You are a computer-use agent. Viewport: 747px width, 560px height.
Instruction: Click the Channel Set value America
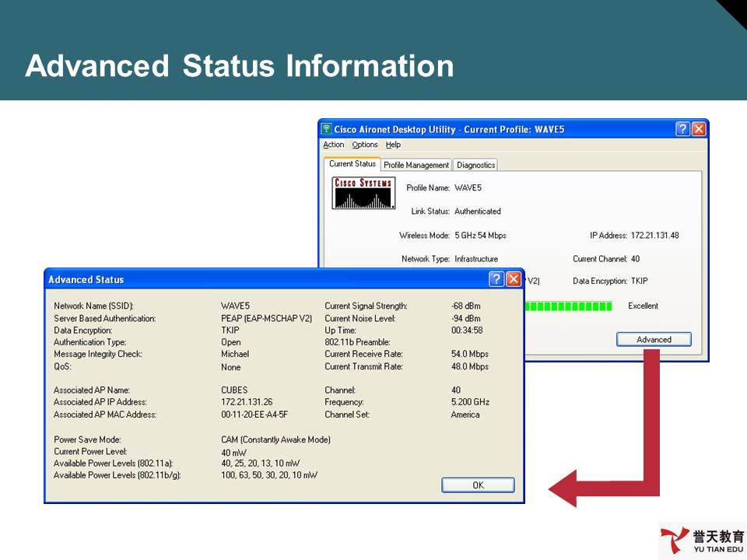465,415
